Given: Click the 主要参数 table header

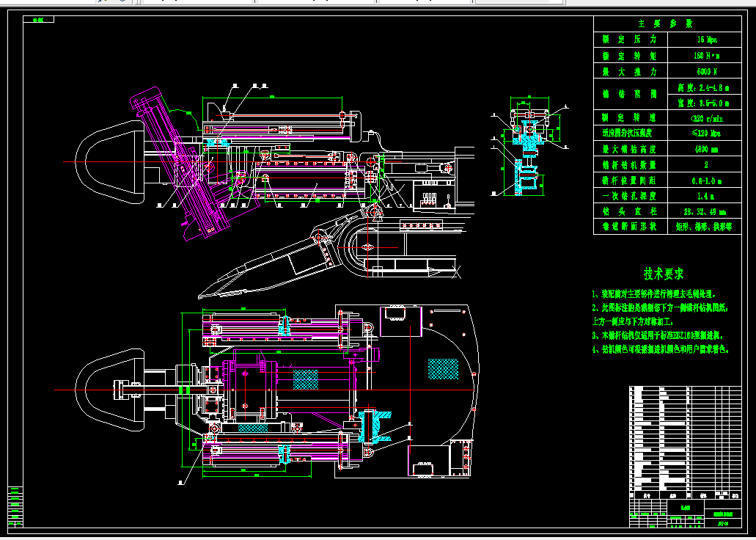Looking at the screenshot, I should pyautogui.click(x=667, y=23).
